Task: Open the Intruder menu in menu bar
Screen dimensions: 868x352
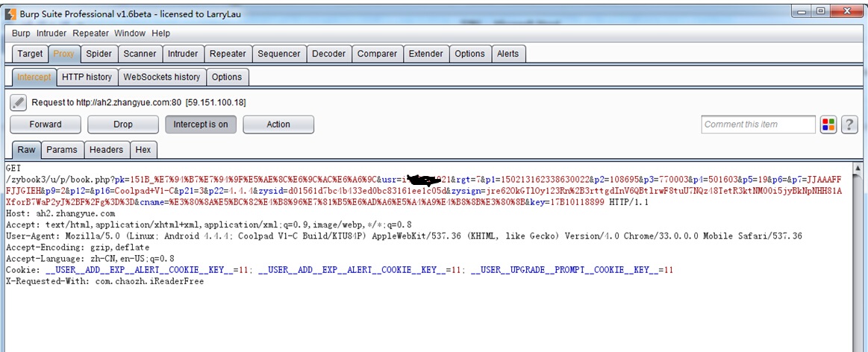Action: click(x=51, y=34)
